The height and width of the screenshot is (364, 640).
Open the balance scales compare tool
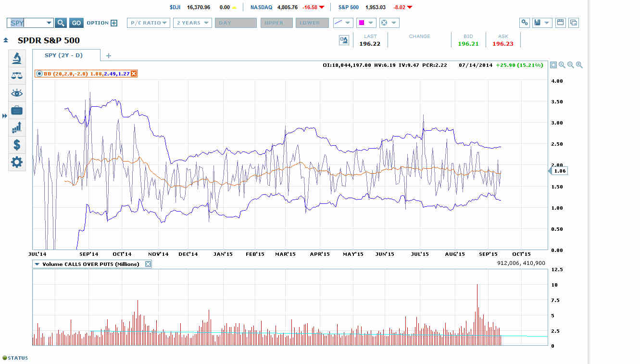[x=17, y=76]
